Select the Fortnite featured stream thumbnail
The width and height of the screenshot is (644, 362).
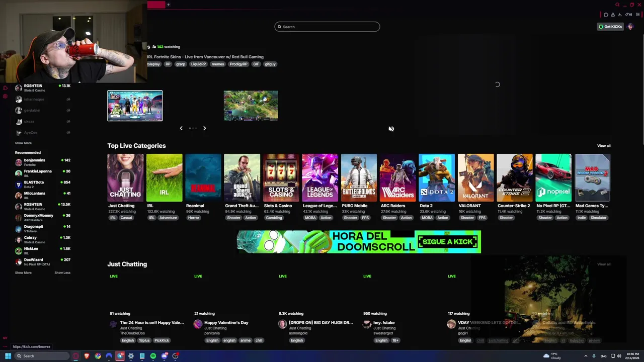(135, 106)
